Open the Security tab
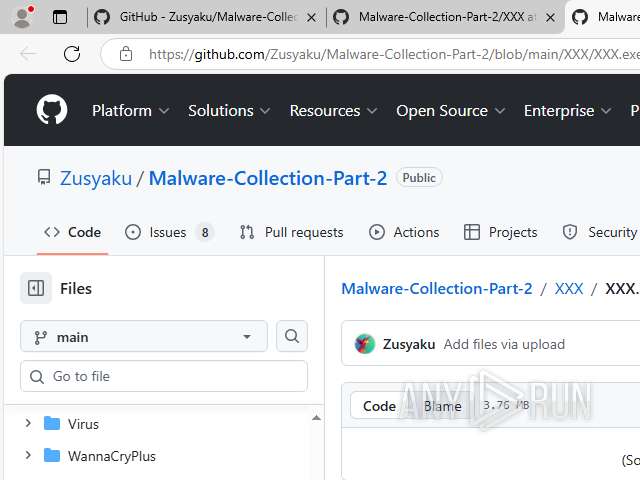The image size is (640, 480). pos(600,232)
